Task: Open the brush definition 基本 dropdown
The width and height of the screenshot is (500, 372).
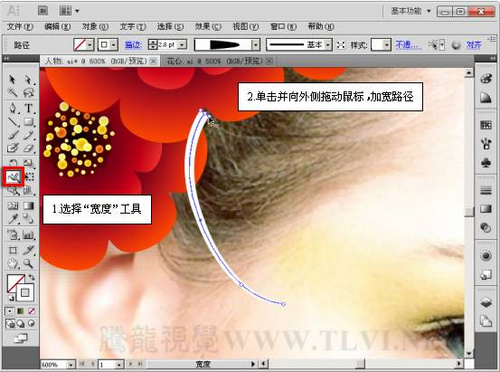Action: coord(328,45)
